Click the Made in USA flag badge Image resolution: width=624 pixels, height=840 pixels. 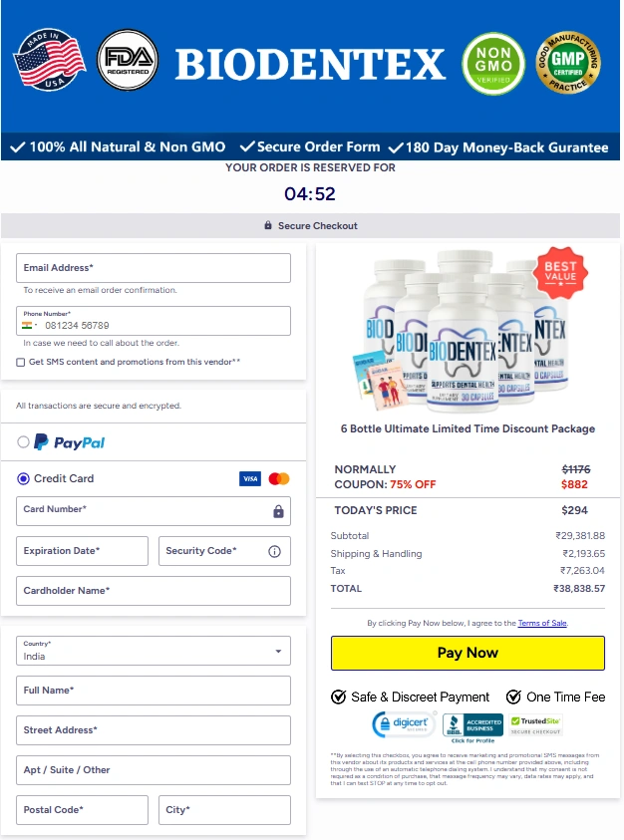coord(49,60)
